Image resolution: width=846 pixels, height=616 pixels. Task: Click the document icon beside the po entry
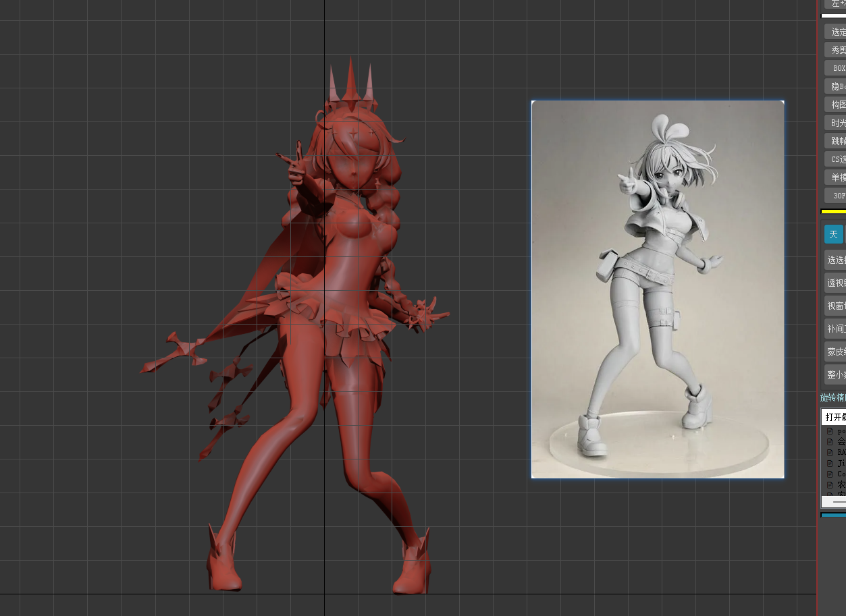(830, 430)
